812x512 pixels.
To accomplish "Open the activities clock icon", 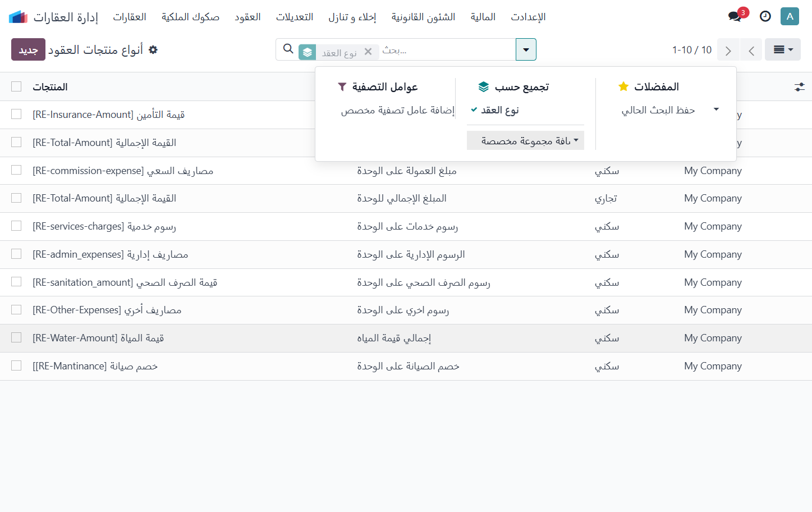I will (x=765, y=16).
